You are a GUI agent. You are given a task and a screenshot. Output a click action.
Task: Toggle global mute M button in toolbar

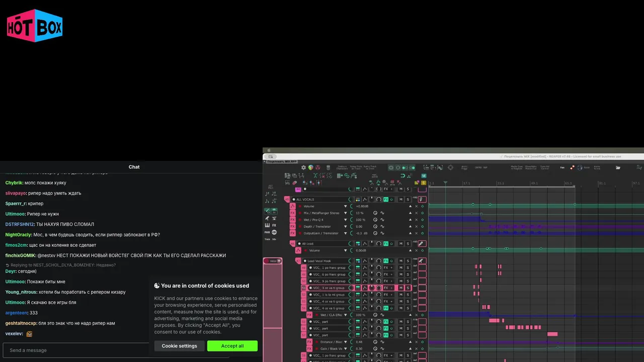click(424, 176)
